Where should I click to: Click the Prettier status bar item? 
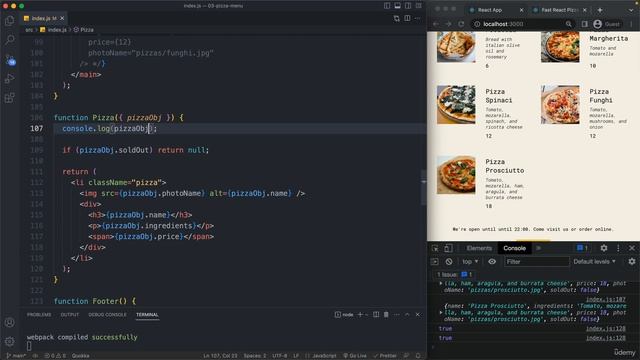pyautogui.click(x=385, y=356)
